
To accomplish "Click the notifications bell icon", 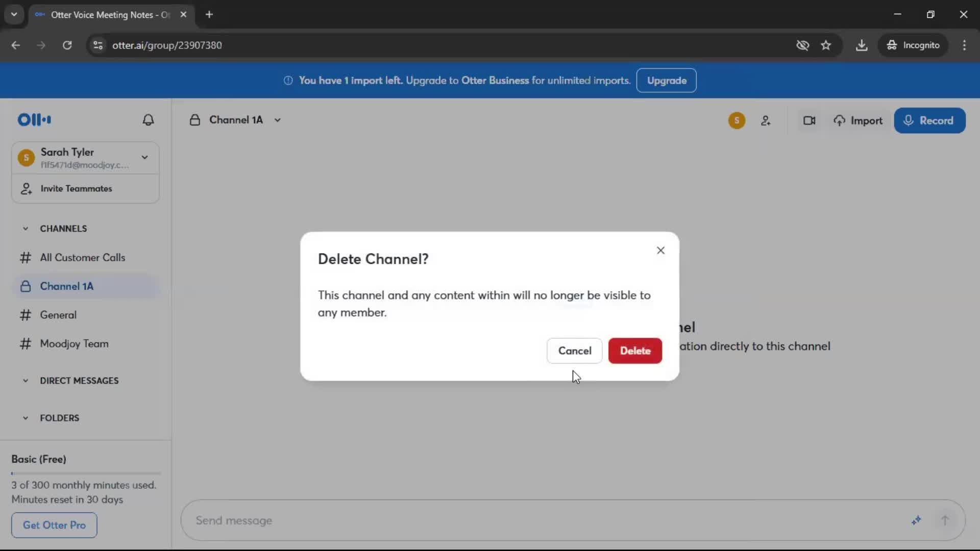I will point(148,120).
